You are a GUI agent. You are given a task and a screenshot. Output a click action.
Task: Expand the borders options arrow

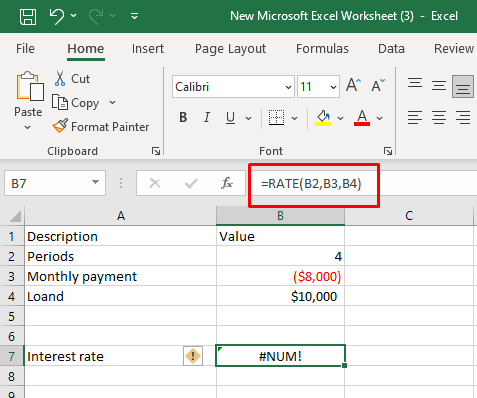click(294, 118)
